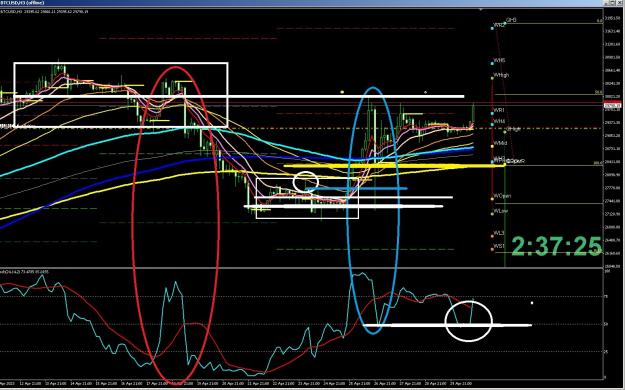The width and height of the screenshot is (625, 390).
Task: Click the WS1 support level label
Action: click(499, 246)
